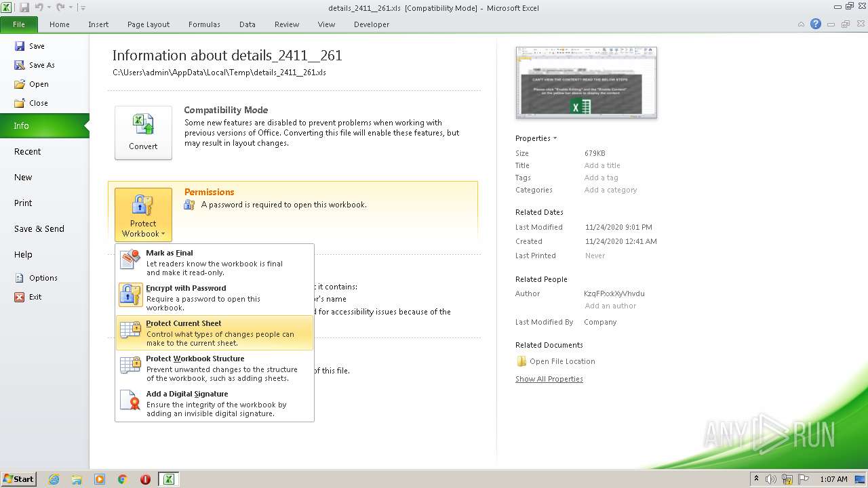The width and height of the screenshot is (868, 488).
Task: Open the Data tab
Action: click(248, 24)
